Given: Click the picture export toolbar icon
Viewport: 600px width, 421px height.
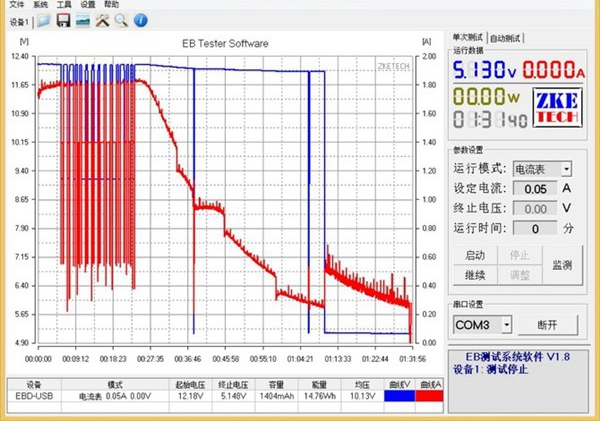Looking at the screenshot, I should pos(83,20).
